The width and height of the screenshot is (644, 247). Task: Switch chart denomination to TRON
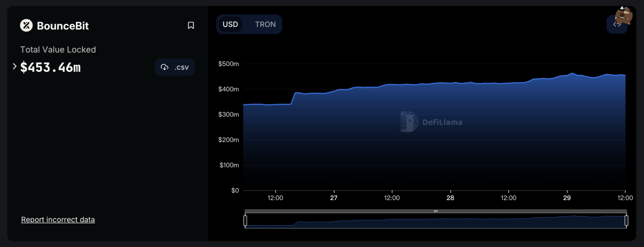(x=265, y=24)
